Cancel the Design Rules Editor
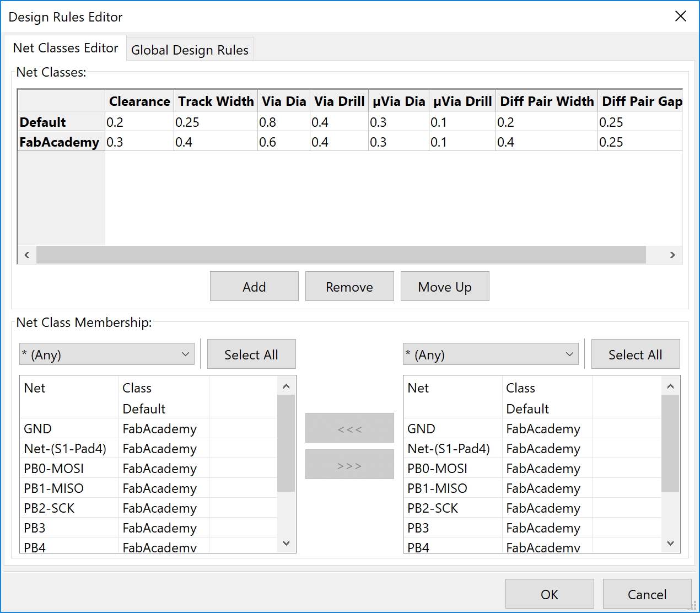Image resolution: width=700 pixels, height=613 pixels. tap(647, 594)
